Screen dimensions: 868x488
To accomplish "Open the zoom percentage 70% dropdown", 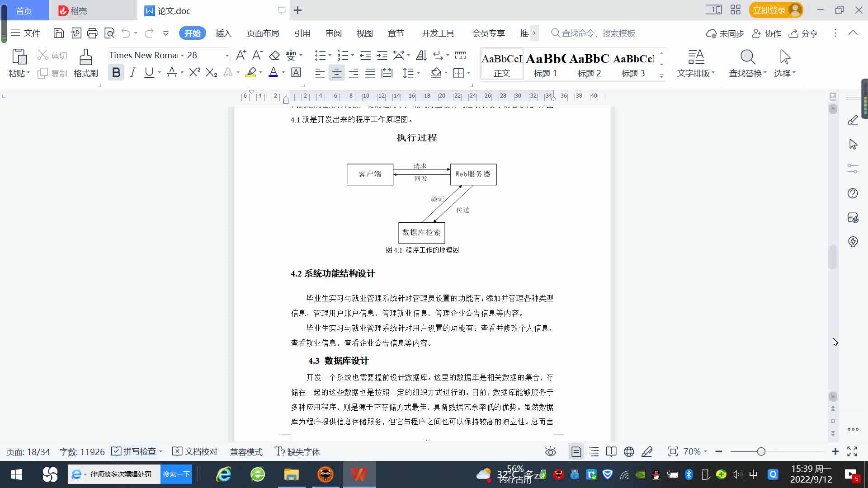I will click(x=695, y=451).
